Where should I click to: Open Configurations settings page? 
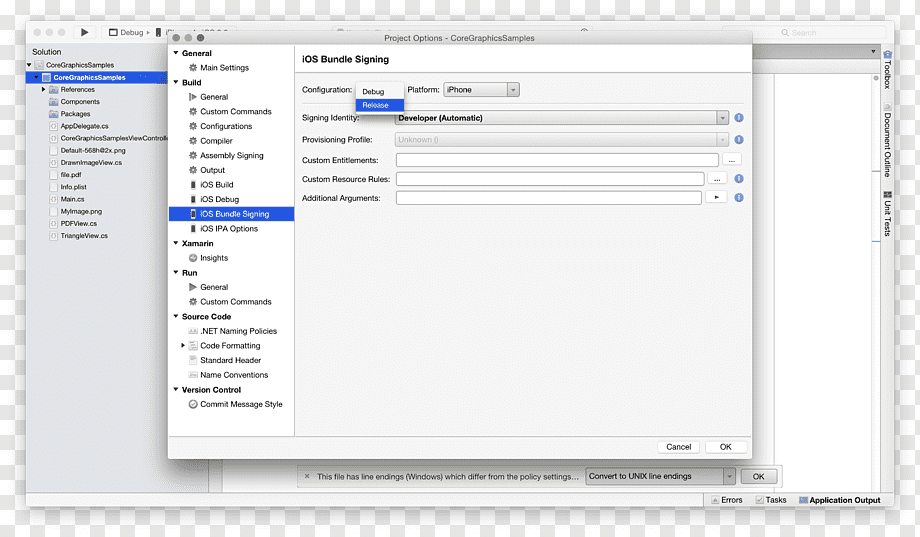[x=226, y=126]
